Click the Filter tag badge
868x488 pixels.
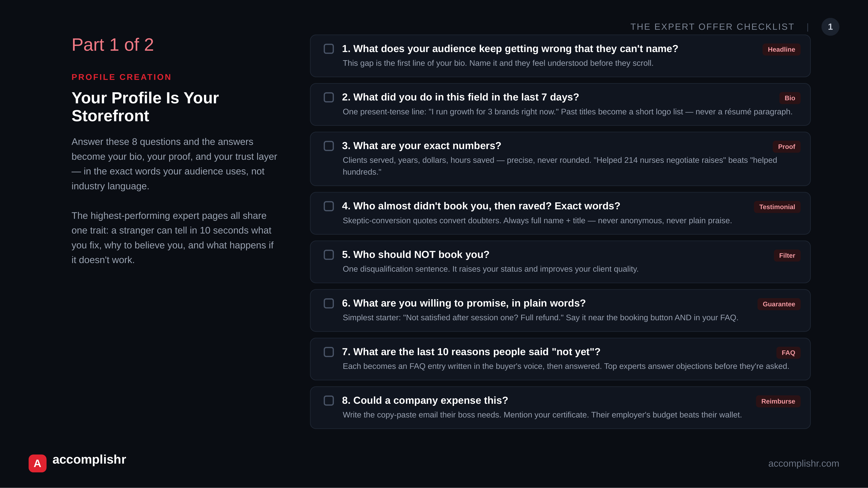[787, 255]
